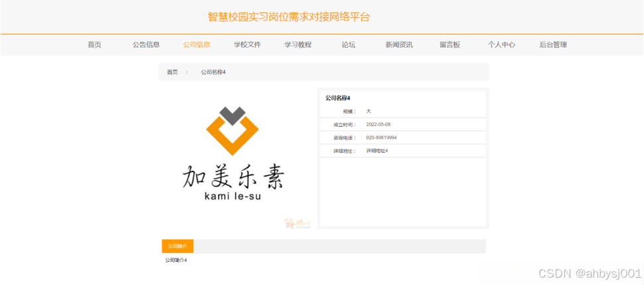Click the 加美乐素 company logo image
Screen dimensions: 644x285
coord(236,158)
